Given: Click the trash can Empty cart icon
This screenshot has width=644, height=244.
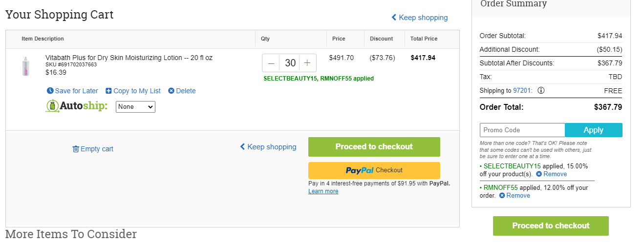Looking at the screenshot, I should point(76,149).
